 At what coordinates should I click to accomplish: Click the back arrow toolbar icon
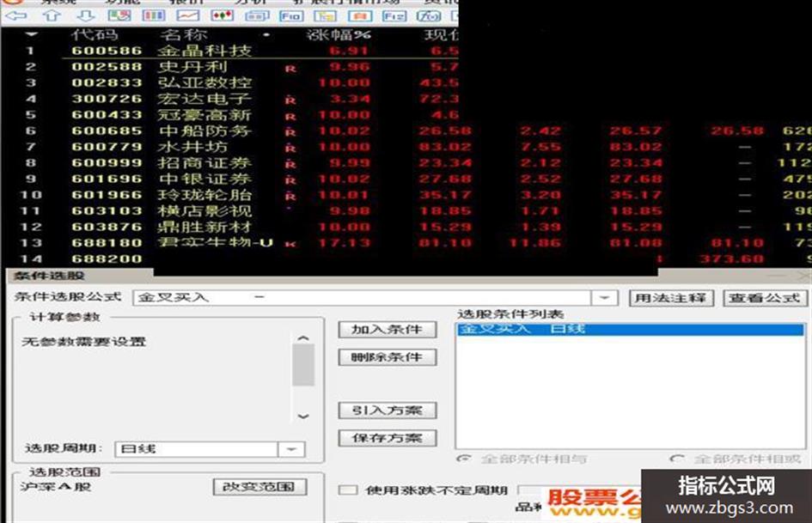coord(16,15)
